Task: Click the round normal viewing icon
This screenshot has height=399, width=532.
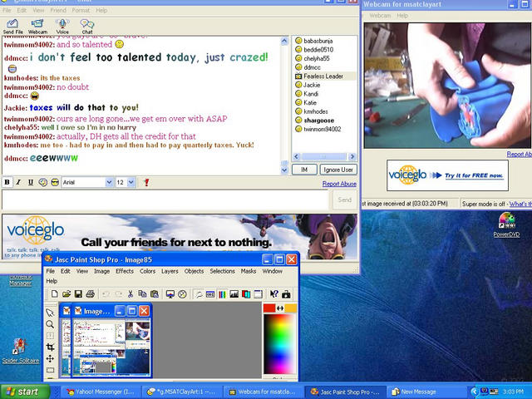Action: click(x=182, y=293)
